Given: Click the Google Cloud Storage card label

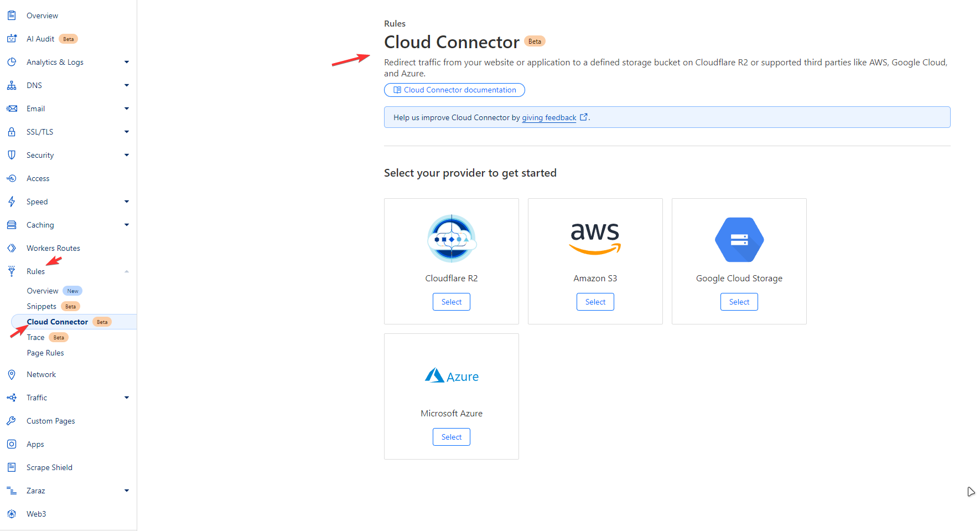Looking at the screenshot, I should pyautogui.click(x=739, y=278).
